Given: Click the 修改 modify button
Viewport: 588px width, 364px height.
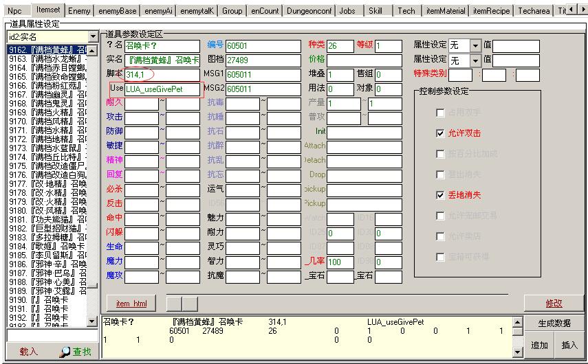Looking at the screenshot, I should (x=553, y=303).
